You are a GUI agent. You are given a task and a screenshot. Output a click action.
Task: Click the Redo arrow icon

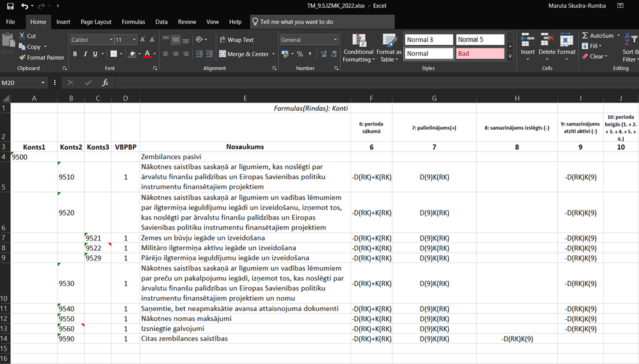point(41,6)
